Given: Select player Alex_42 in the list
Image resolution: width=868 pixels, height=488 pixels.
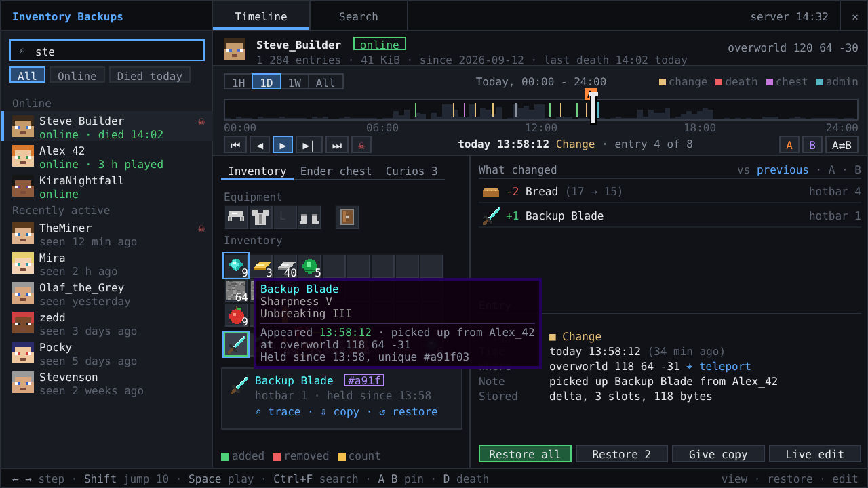Looking at the screenshot, I should click(106, 157).
